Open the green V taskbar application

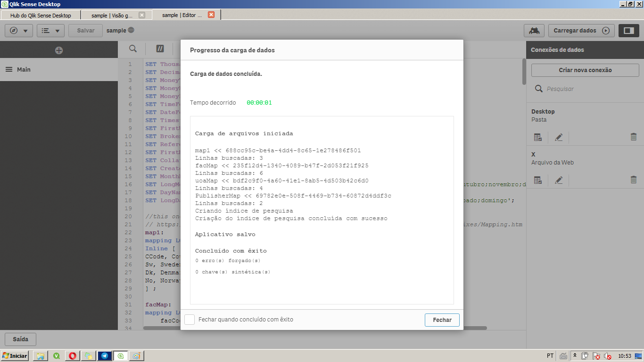pos(57,356)
